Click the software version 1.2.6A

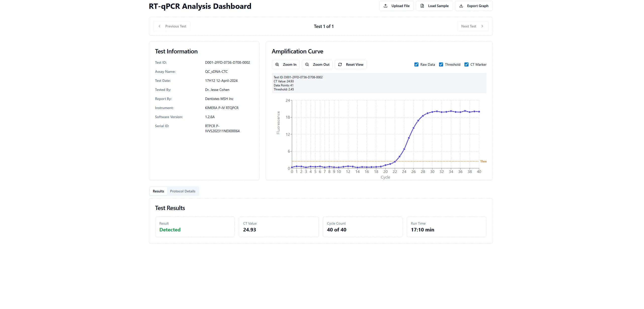coord(210,117)
